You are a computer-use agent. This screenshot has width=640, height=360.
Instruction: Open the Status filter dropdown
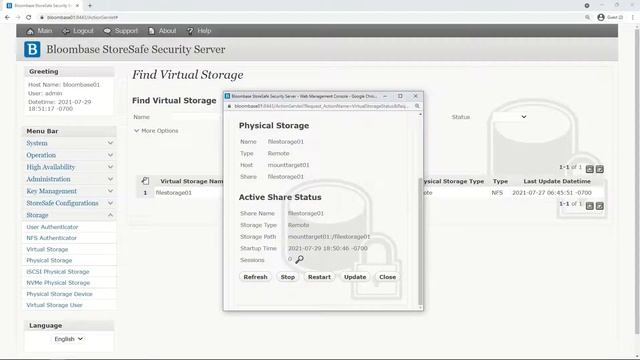509,117
